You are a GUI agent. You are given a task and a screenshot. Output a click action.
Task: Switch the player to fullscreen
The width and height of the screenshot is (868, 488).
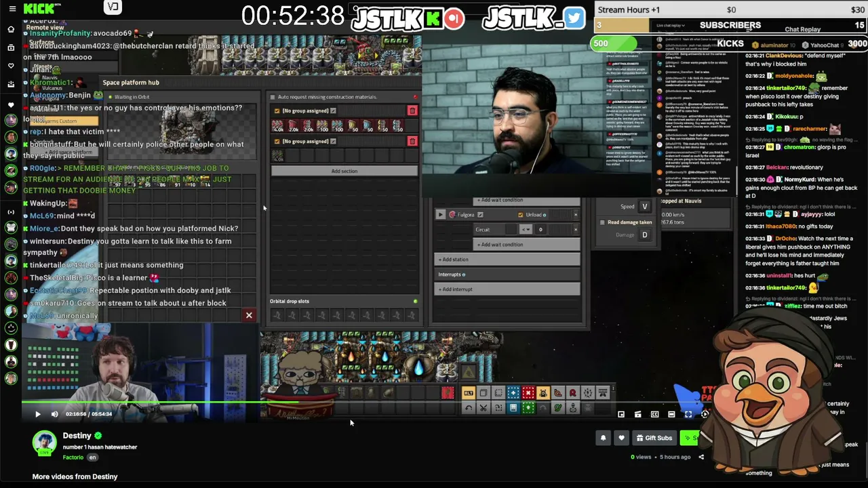[688, 414]
